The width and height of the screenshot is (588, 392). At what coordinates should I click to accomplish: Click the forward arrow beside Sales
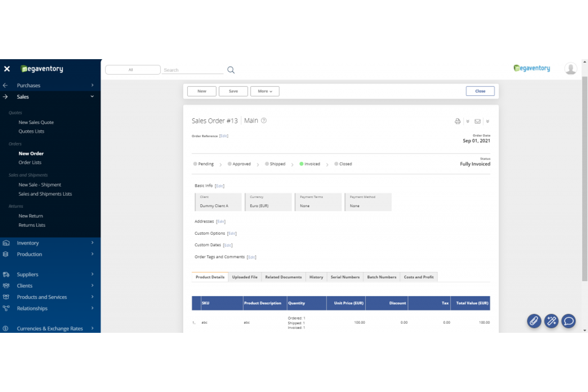[5, 97]
